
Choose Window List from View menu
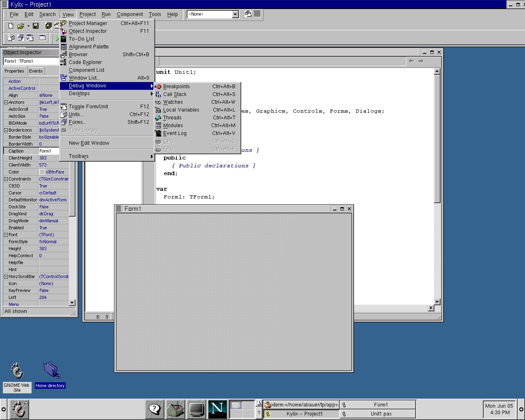point(107,78)
